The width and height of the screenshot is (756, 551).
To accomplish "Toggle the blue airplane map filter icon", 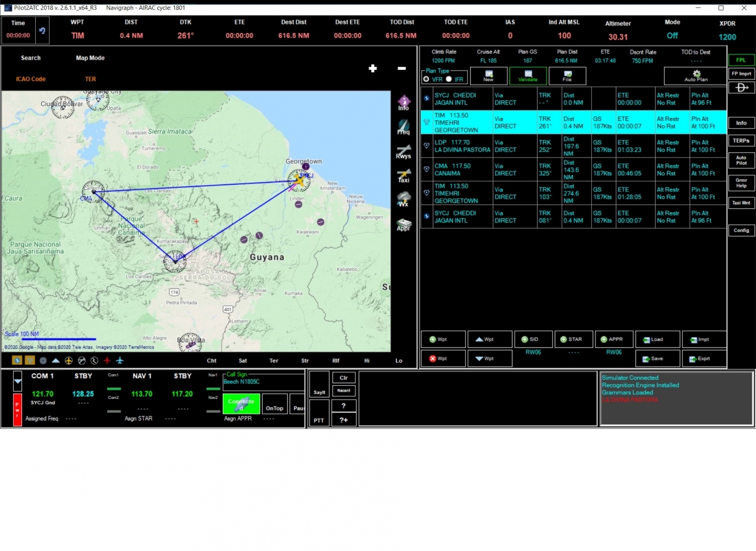I will tap(120, 360).
